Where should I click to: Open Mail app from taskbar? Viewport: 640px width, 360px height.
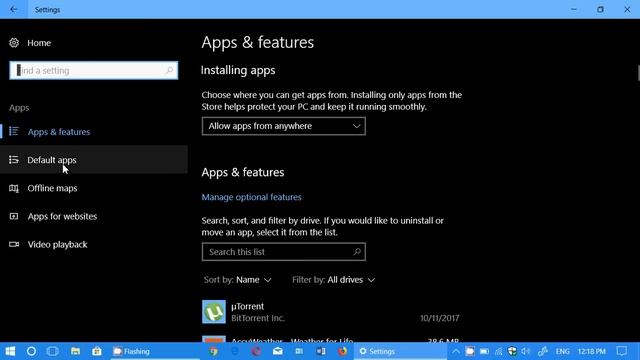pyautogui.click(x=278, y=351)
